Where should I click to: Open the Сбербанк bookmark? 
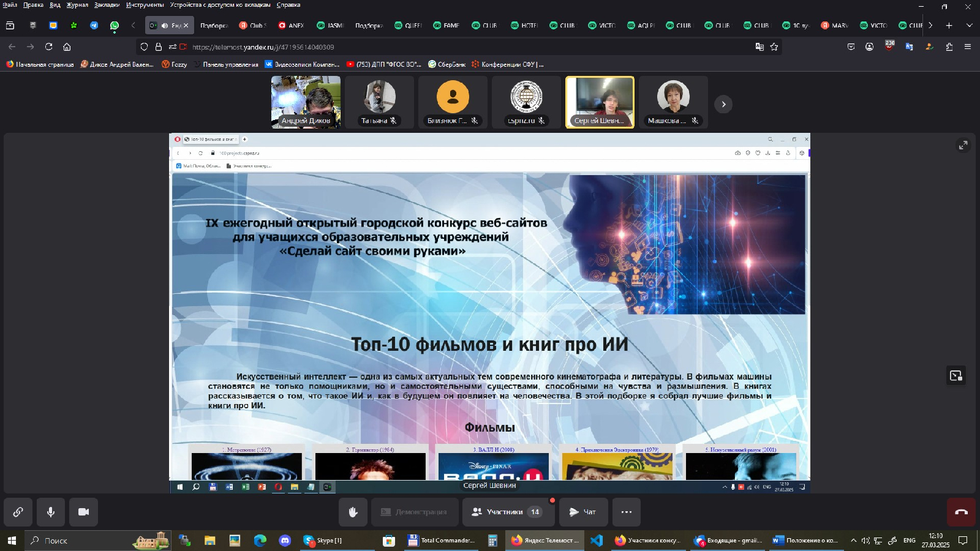[447, 64]
